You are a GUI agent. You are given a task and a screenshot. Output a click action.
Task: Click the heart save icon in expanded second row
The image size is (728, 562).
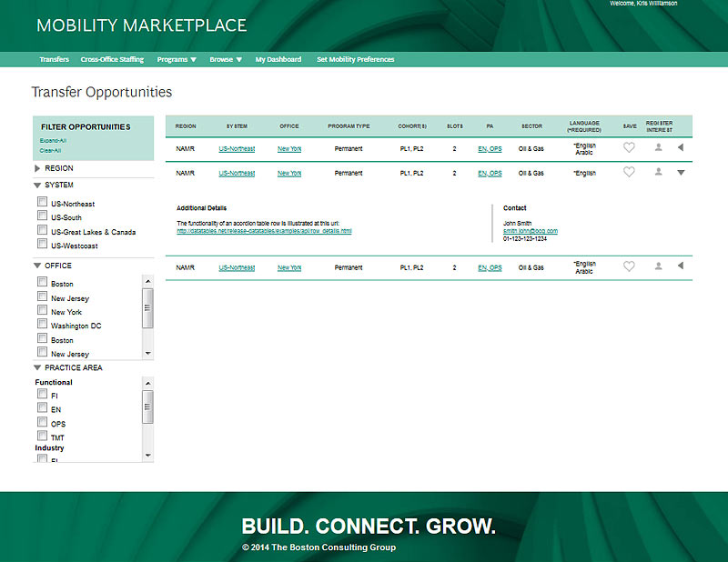[x=629, y=173]
